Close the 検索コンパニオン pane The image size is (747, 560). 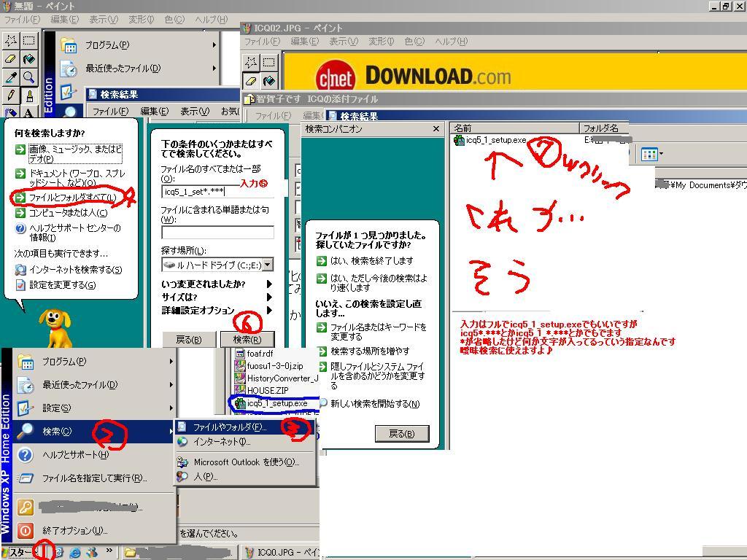[x=436, y=128]
